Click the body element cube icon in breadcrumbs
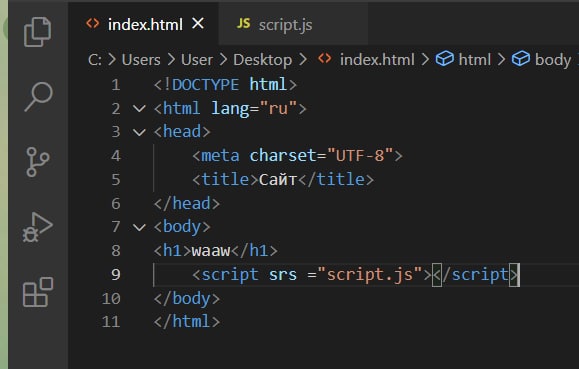Viewport: 579px width, 369px height. (x=521, y=59)
